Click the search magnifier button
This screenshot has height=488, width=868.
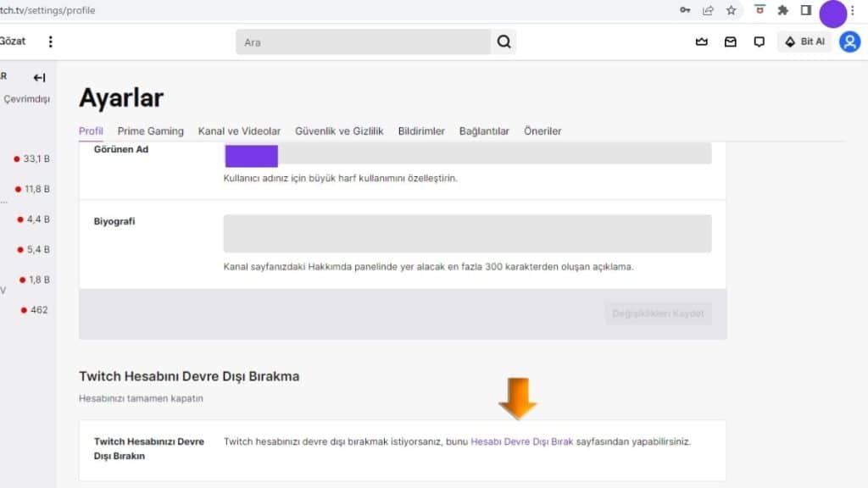504,42
